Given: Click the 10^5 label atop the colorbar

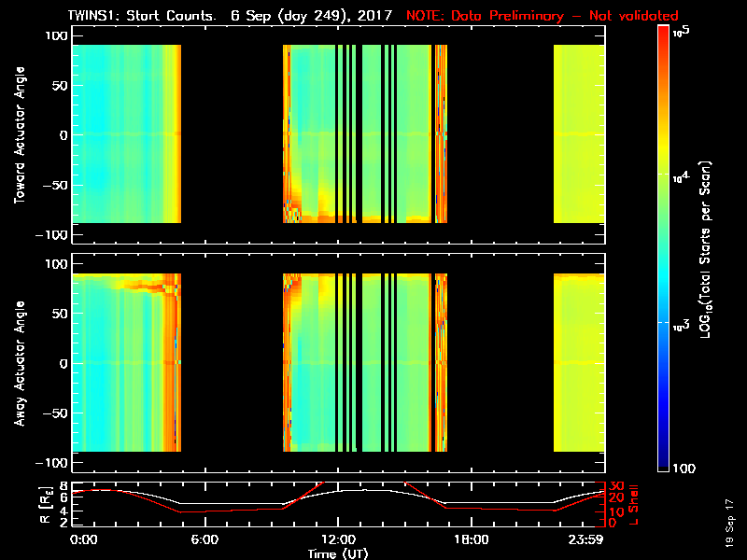Looking at the screenshot, I should click(681, 31).
